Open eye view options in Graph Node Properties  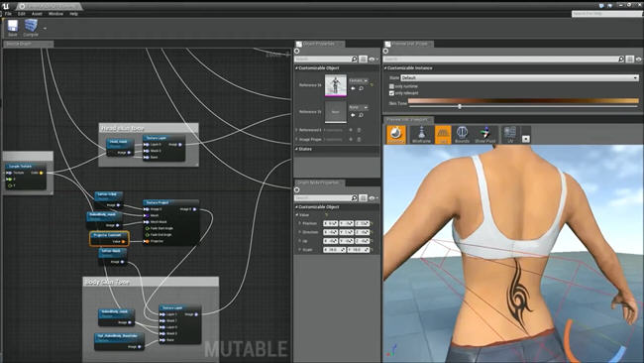(373, 198)
